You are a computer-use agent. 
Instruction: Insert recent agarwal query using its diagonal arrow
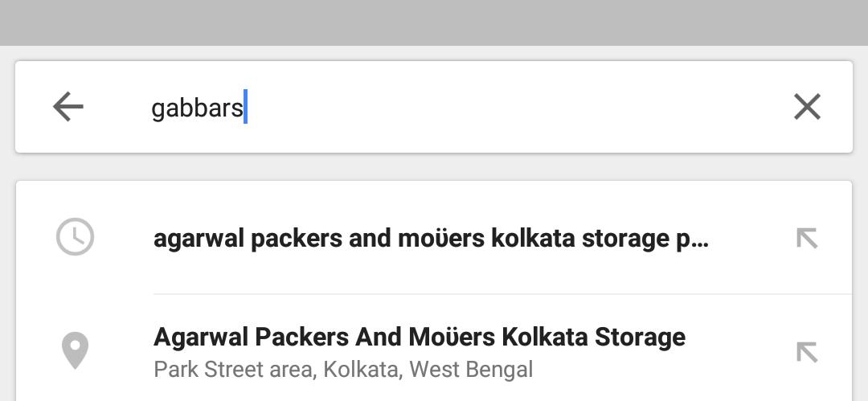807,238
